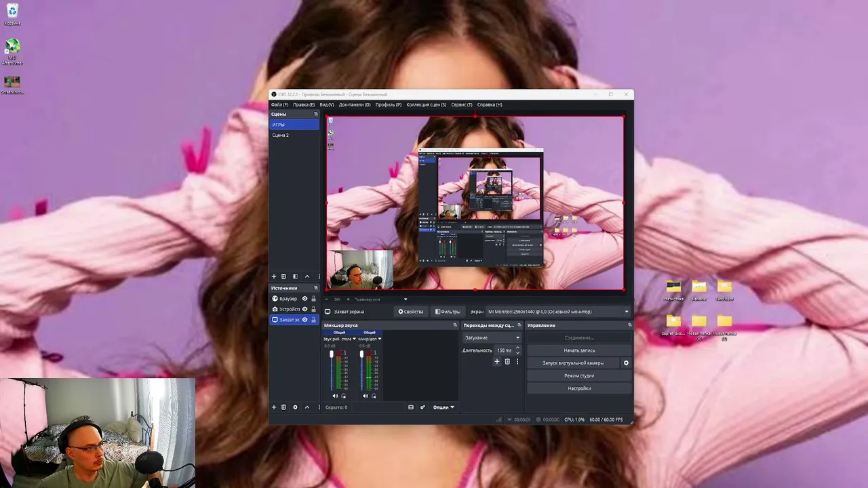Float the audio mixer panel
Viewport: 868px width, 488px height.
[x=455, y=325]
